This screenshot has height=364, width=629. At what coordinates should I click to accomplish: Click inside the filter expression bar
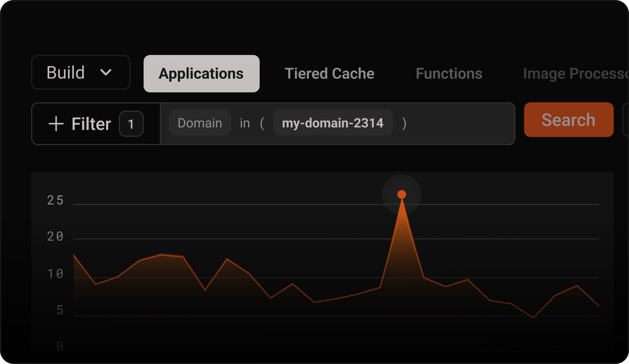[452, 123]
